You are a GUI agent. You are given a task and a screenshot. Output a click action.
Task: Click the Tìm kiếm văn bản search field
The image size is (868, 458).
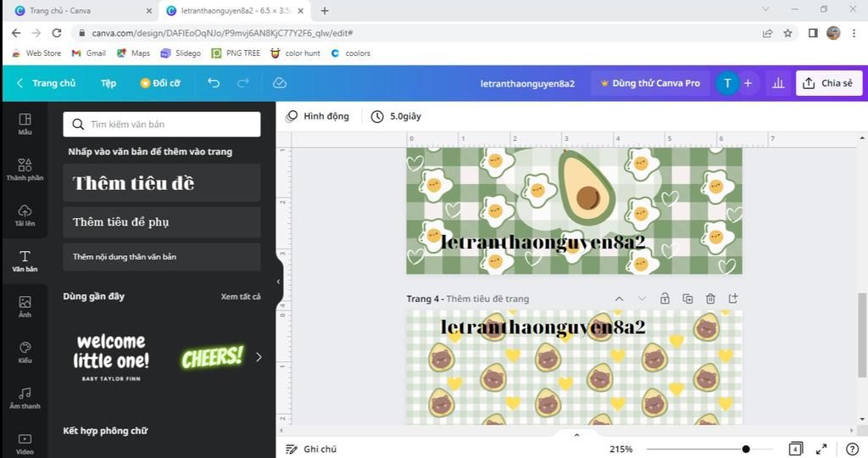pos(162,124)
